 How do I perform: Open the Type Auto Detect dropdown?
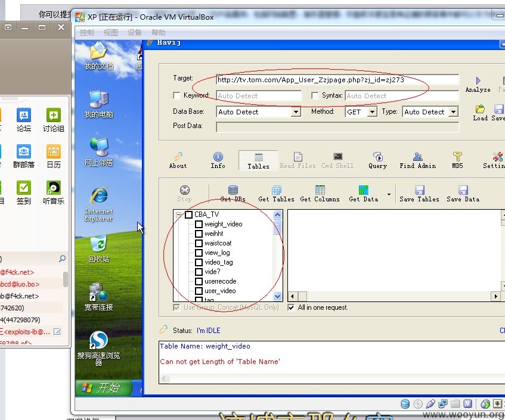pyautogui.click(x=454, y=111)
